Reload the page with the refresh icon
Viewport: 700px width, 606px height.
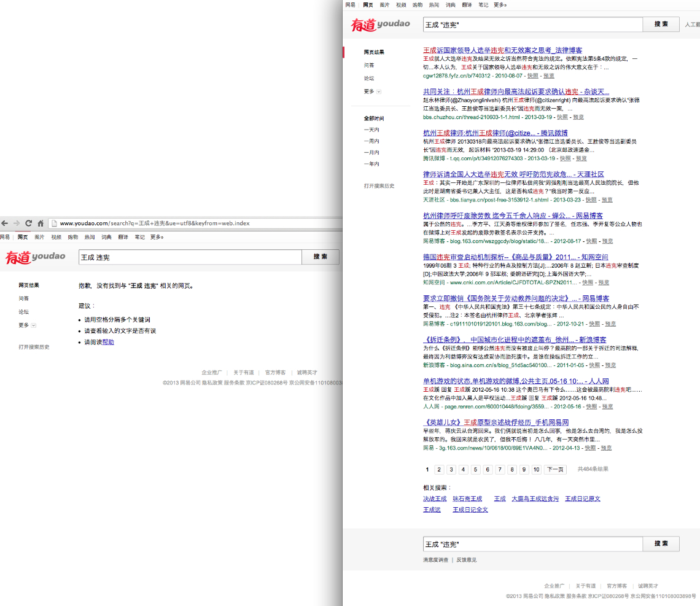(29, 223)
